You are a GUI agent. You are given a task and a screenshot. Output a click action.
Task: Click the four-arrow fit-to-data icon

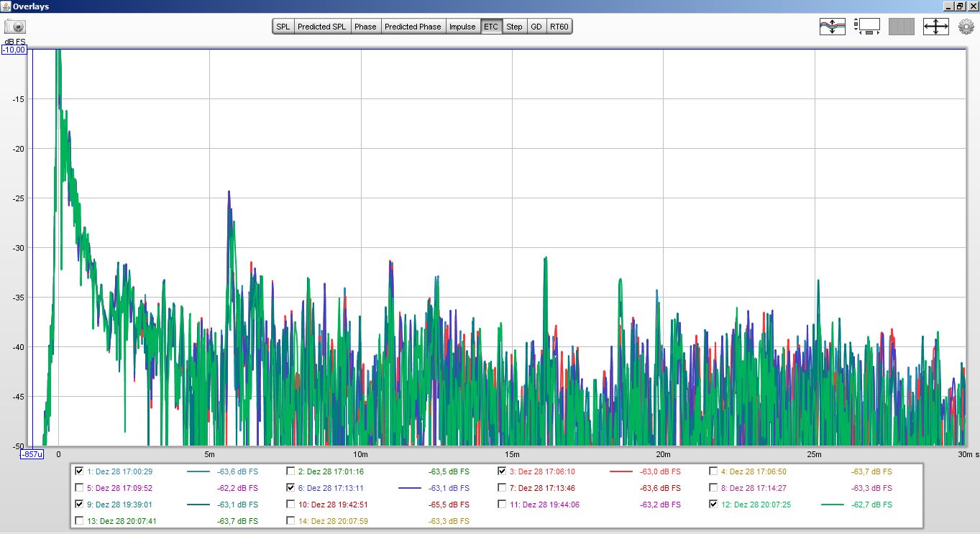tap(936, 27)
